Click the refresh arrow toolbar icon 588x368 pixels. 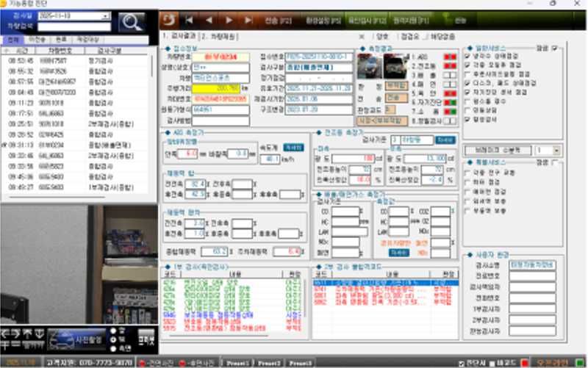(x=168, y=20)
